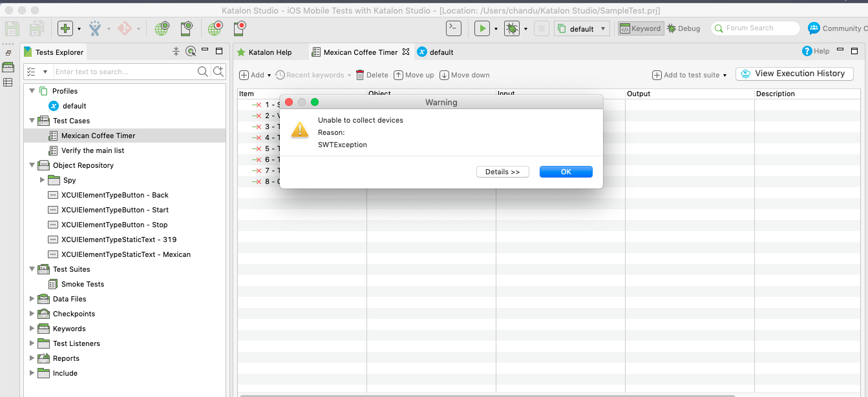Click the green Run play button
Viewport: 868px width, 397px height.
point(482,28)
